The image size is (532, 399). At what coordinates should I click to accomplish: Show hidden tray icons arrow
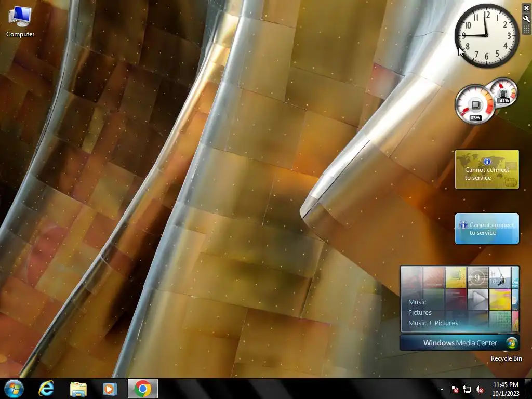[x=442, y=389]
